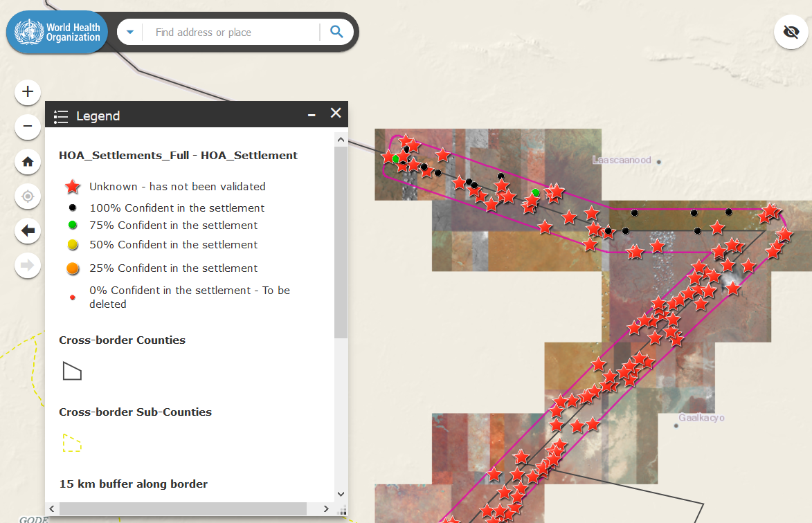Type in the Find address or place field
The image size is (812, 523).
(232, 33)
